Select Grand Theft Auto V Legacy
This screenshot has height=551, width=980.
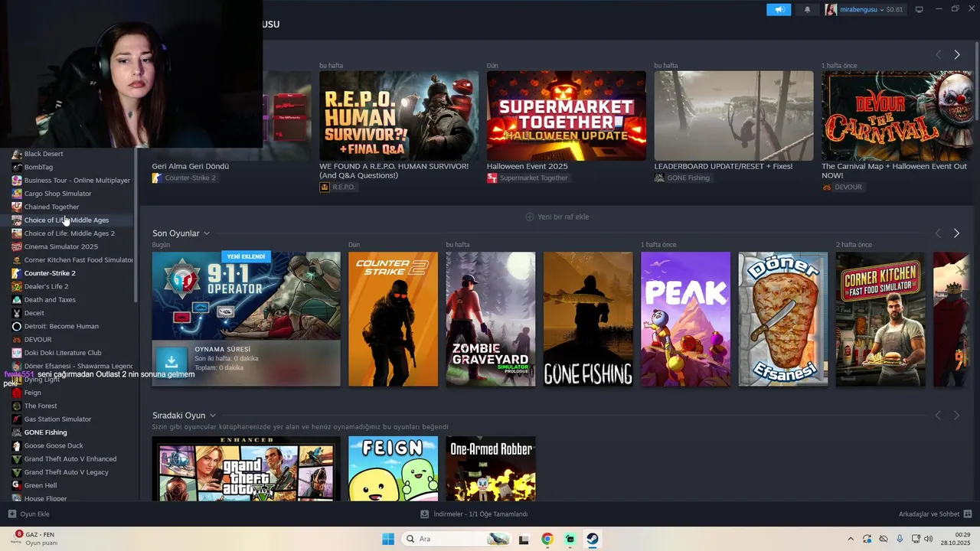pyautogui.click(x=66, y=472)
